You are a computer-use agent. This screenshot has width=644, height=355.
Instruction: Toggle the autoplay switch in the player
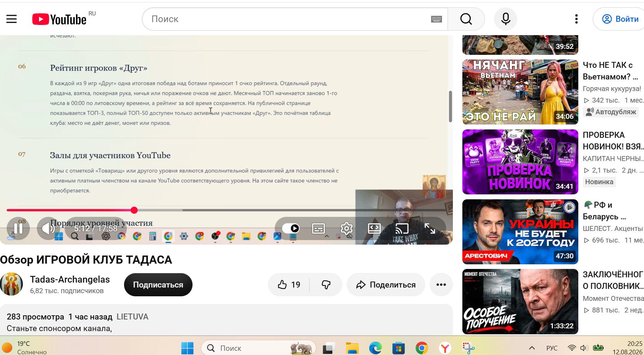pyautogui.click(x=291, y=228)
